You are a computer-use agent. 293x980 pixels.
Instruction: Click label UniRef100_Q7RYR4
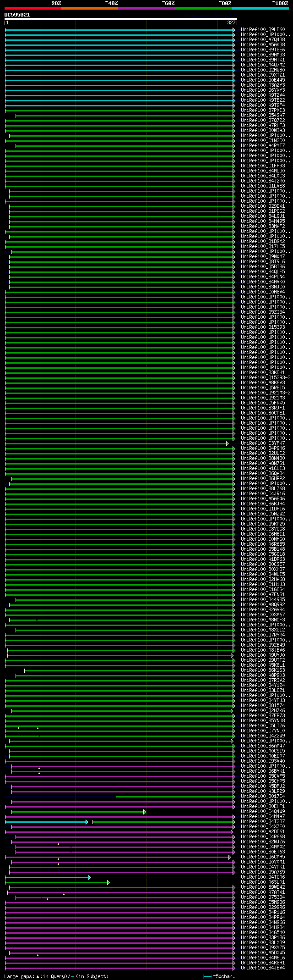tap(263, 635)
